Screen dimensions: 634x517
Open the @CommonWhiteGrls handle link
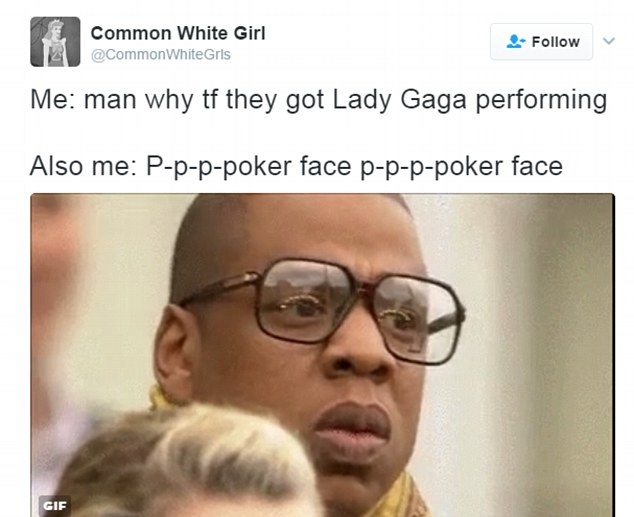pos(161,55)
